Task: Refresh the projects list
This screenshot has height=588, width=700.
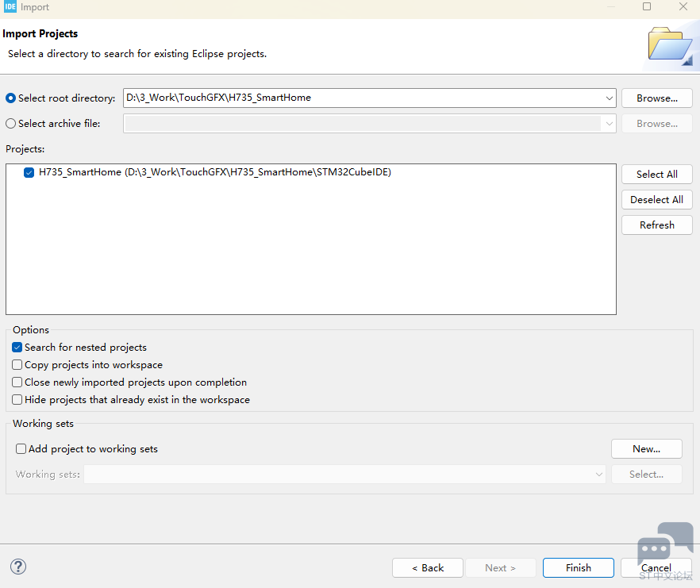Action: click(656, 225)
